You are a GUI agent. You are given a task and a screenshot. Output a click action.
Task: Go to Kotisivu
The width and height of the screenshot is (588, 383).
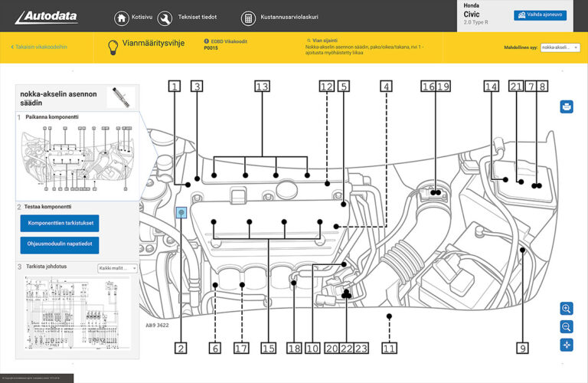tap(142, 17)
